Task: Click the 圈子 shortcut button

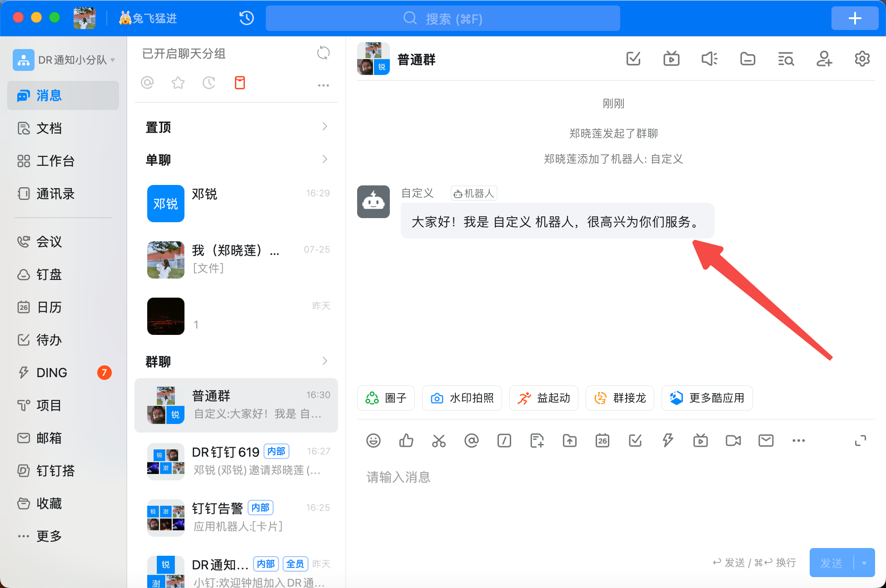Action: pos(386,398)
